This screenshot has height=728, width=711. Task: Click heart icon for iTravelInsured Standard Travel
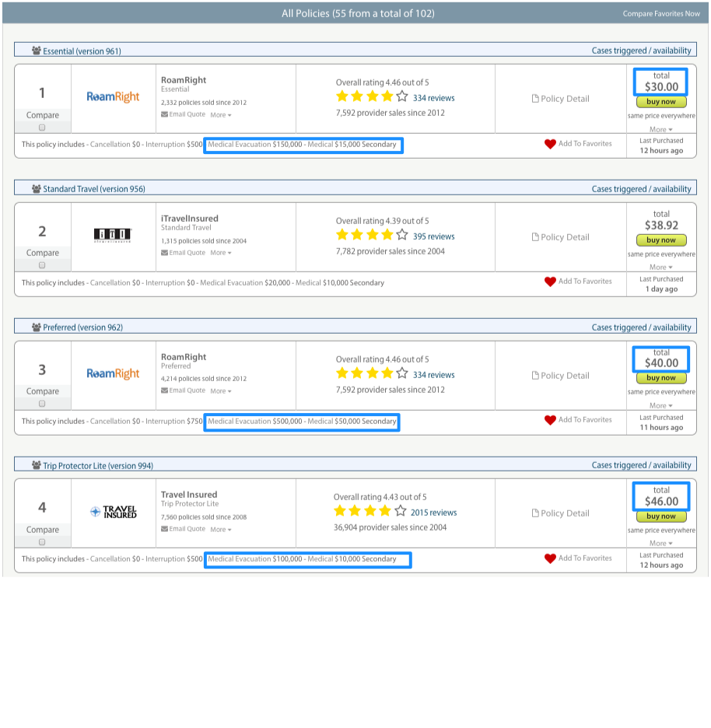(x=550, y=282)
